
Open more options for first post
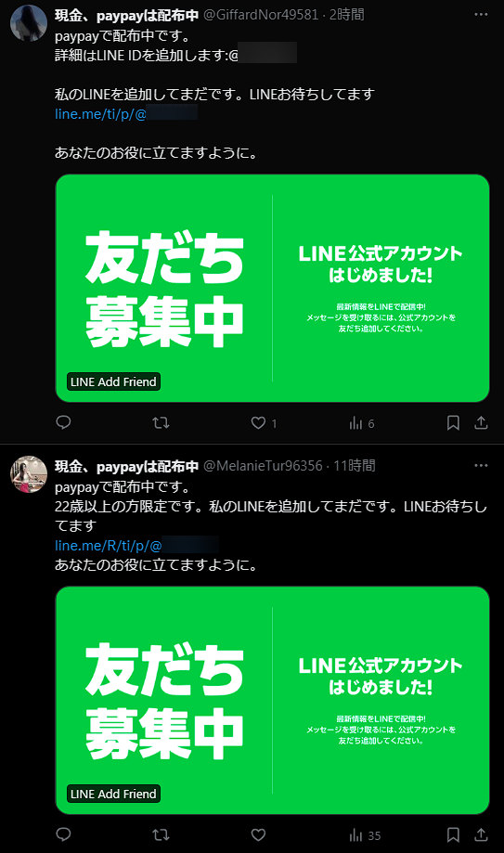coord(481,14)
